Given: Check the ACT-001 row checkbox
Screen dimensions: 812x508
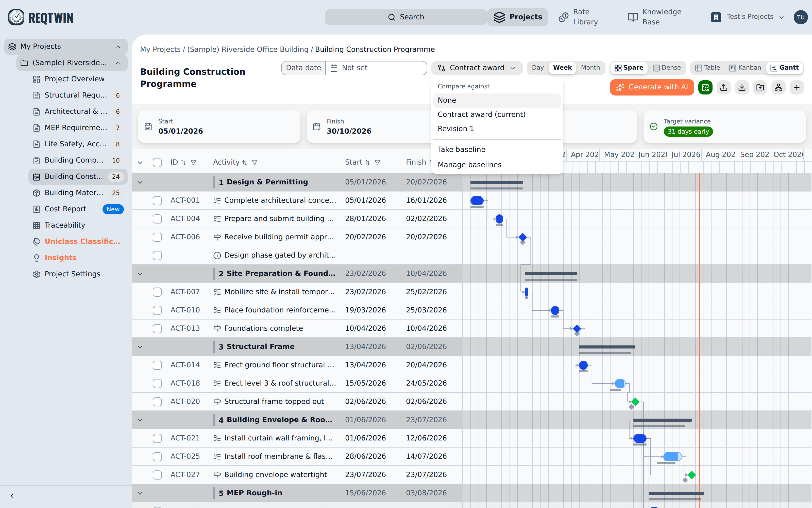Looking at the screenshot, I should [x=157, y=201].
